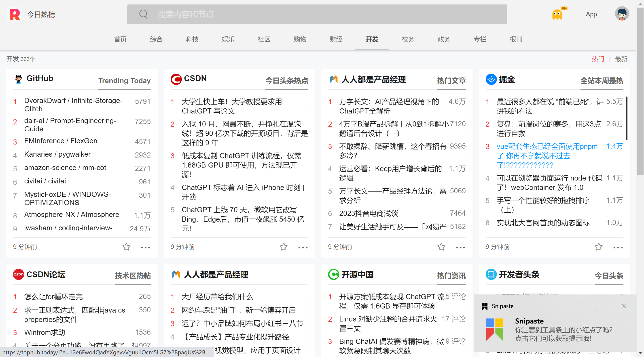
Task: Switch to the 综合 tab
Action: pos(156,39)
